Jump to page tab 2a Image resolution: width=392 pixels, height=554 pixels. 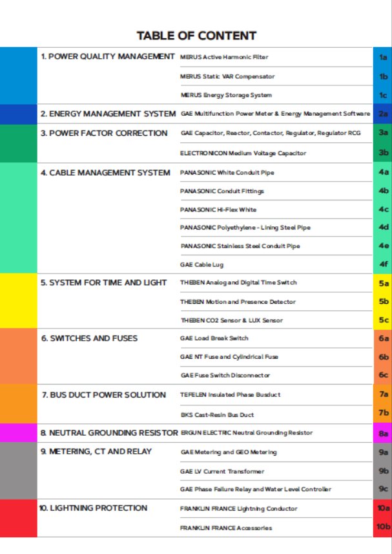383,114
